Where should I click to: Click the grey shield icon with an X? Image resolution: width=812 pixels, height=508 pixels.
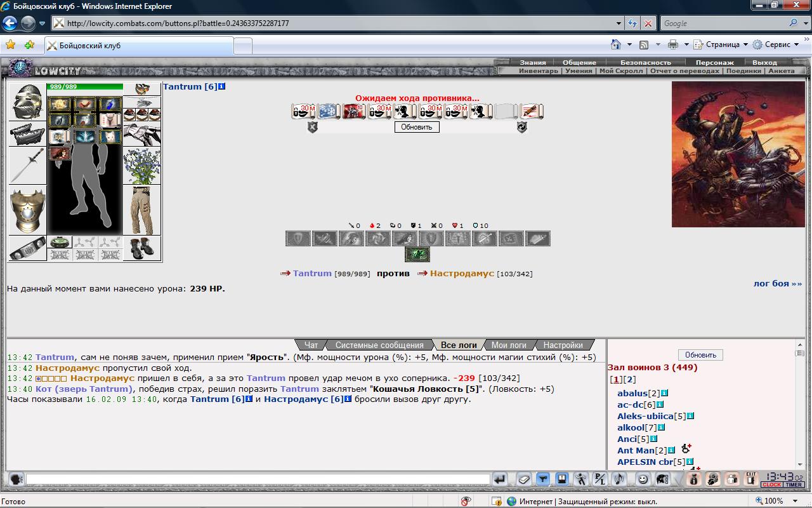tap(312, 127)
